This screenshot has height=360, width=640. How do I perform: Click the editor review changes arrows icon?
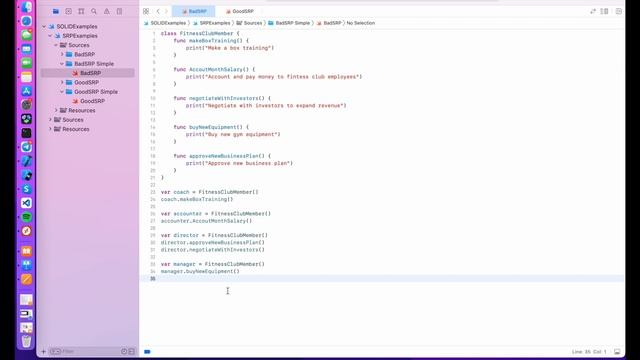[x=593, y=11]
